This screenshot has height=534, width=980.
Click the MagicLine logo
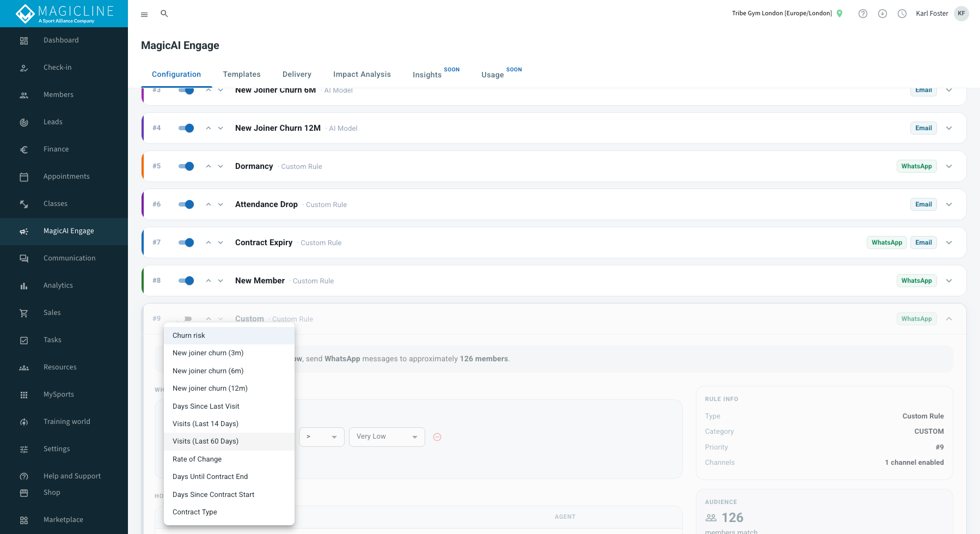[64, 14]
